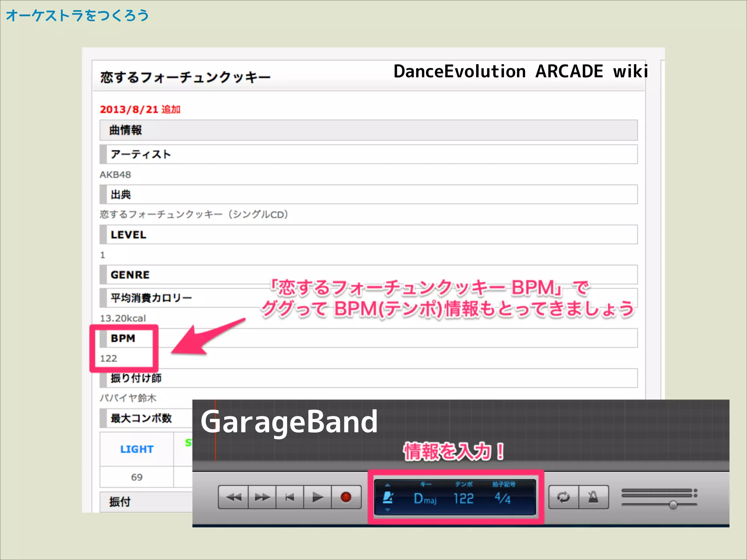The width and height of the screenshot is (747, 560).
Task: Jump to beginning in GarageBand transport
Action: point(290,497)
